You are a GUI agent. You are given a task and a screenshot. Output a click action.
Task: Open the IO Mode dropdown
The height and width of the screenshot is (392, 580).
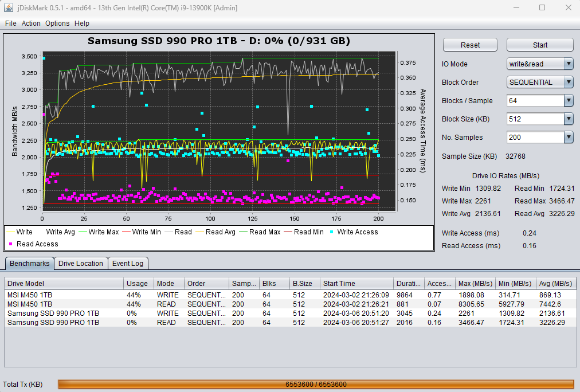pyautogui.click(x=568, y=64)
